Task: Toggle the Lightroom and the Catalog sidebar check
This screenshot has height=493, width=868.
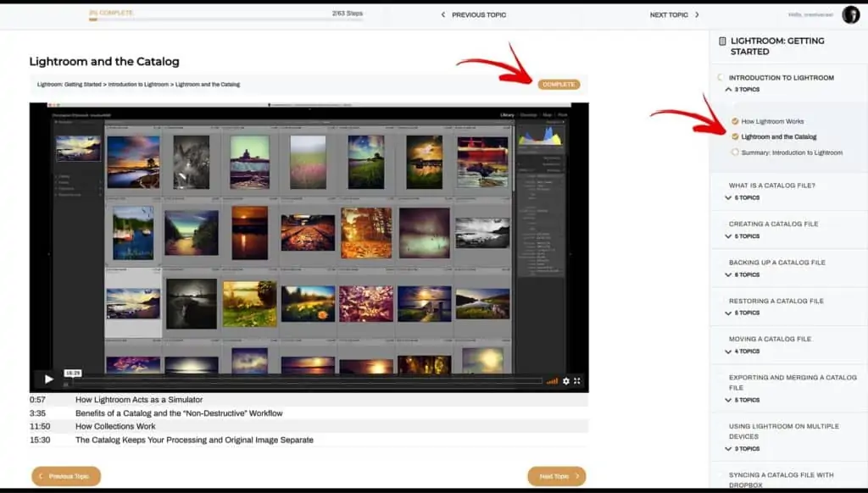Action: tap(735, 136)
